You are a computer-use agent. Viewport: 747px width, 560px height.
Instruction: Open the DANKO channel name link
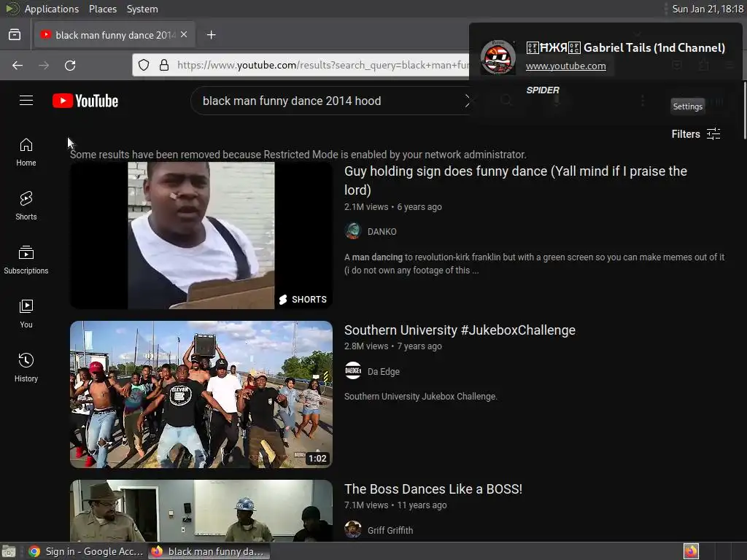382,231
